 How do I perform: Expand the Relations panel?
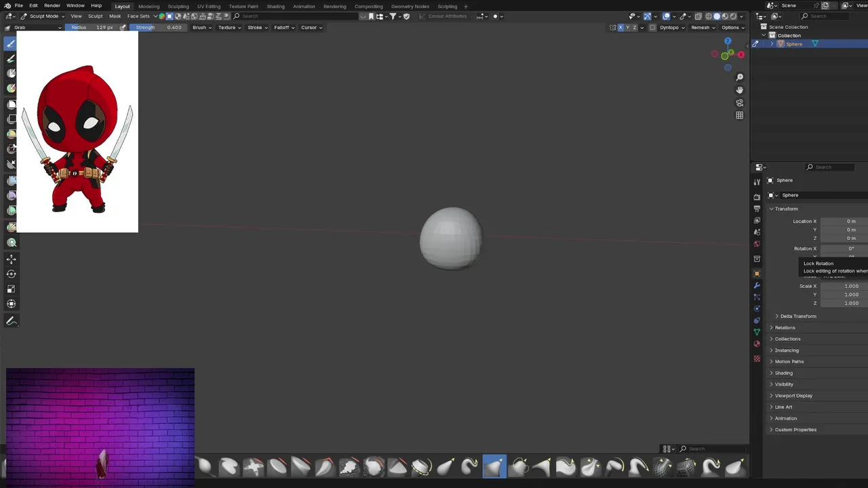(x=785, y=328)
